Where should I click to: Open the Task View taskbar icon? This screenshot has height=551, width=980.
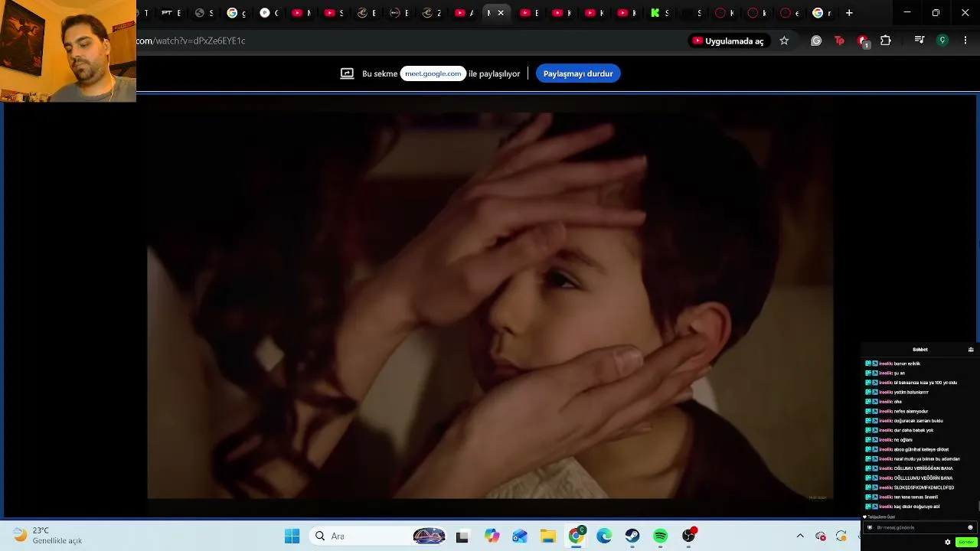(462, 536)
